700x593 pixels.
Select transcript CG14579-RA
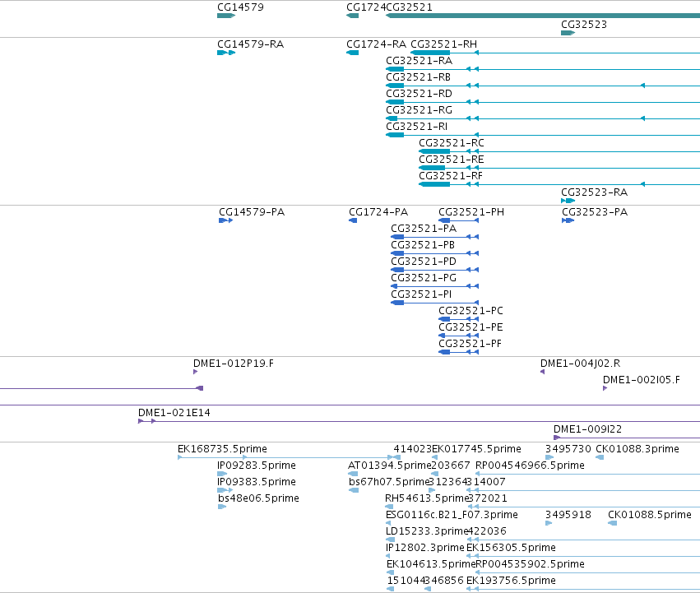point(250,44)
